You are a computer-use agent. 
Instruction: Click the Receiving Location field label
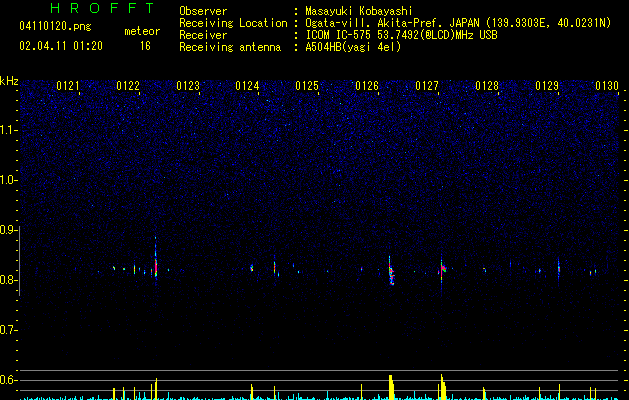233,23
